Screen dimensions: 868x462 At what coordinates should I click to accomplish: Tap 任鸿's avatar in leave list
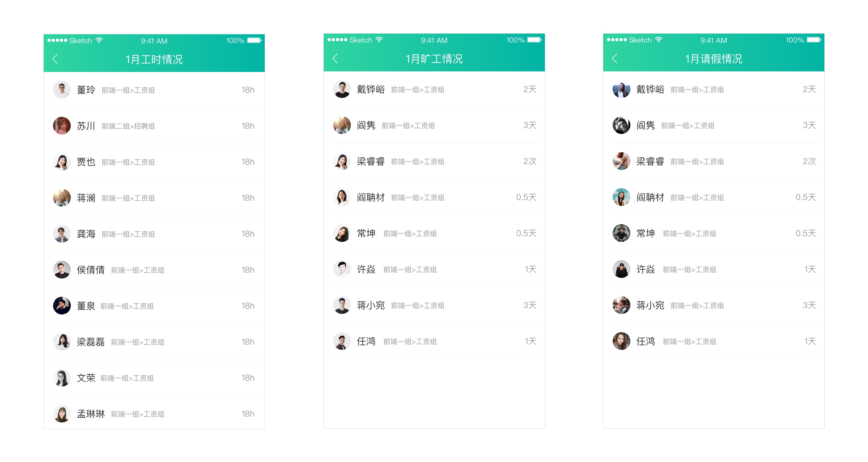pos(621,341)
